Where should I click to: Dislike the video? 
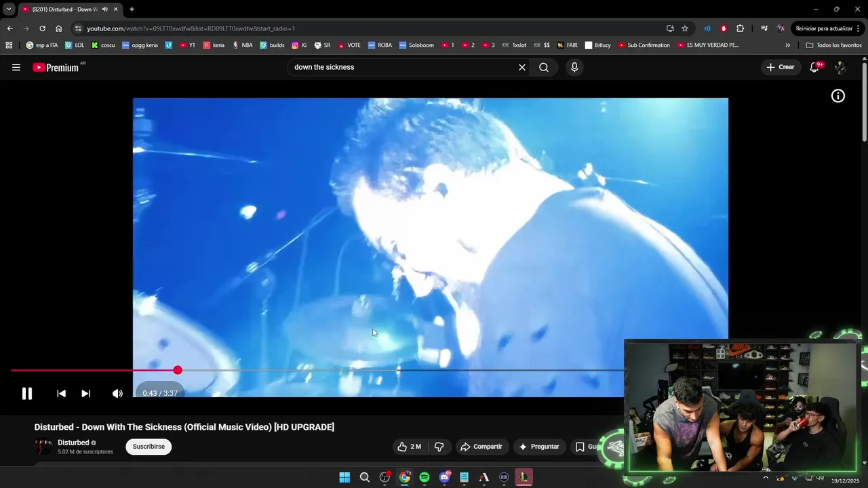pos(439,447)
